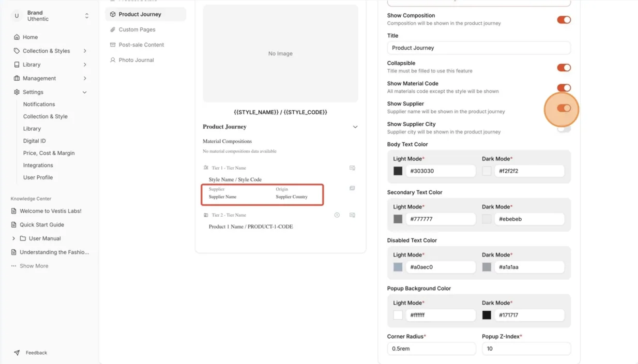Expand the Library submenu chevron
This screenshot has width=638, height=364.
click(x=85, y=65)
